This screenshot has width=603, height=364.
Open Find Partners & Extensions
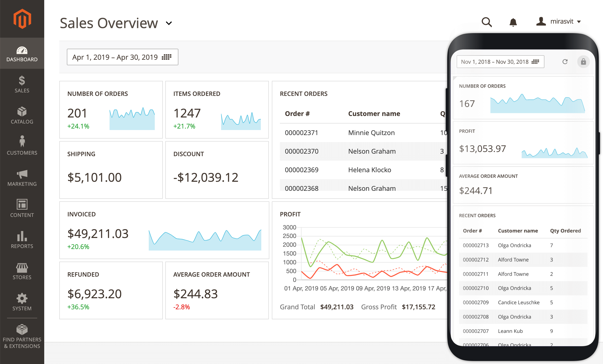pos(22,337)
